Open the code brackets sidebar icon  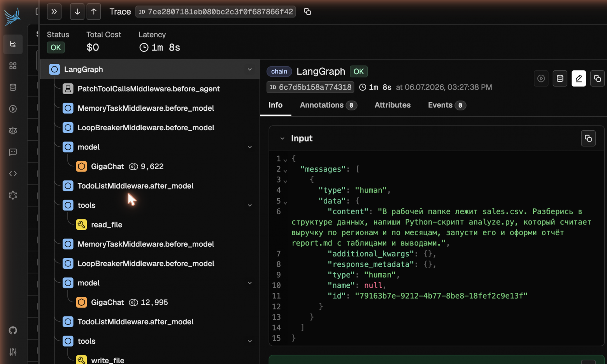pos(13,173)
